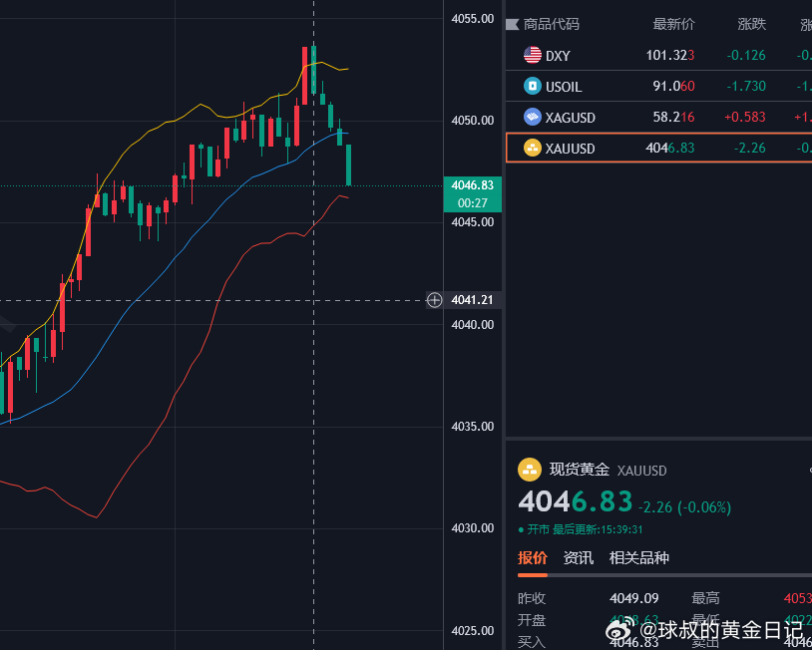Click the 最后更新:15:39:31 status text
Screen dimensions: 812x650
pos(598,530)
